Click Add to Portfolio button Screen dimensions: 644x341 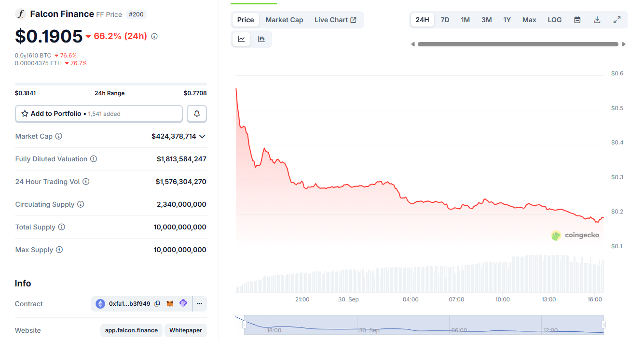(x=99, y=114)
